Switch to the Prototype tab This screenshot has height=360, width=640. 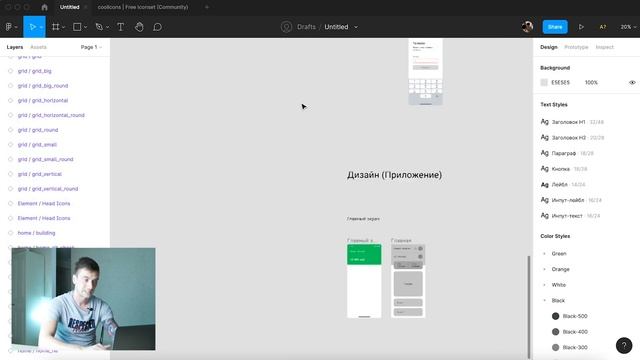[576, 47]
